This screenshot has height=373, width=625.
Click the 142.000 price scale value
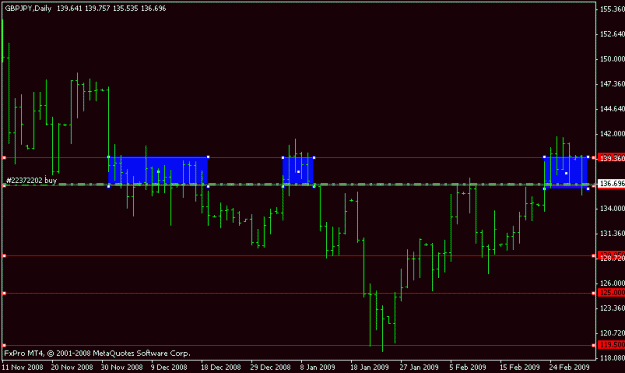(612, 134)
